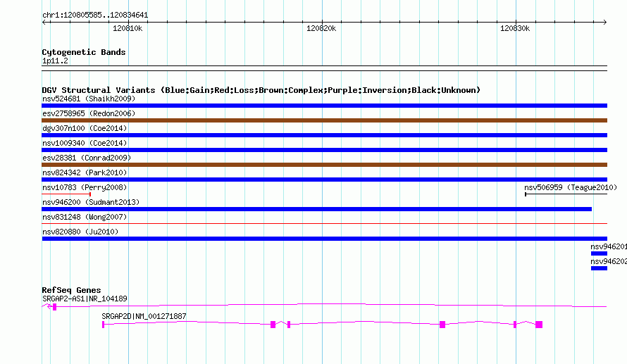Click the left arrow end of the coordinate ruler
Image resolution: width=627 pixels, height=364 pixels.
point(44,22)
